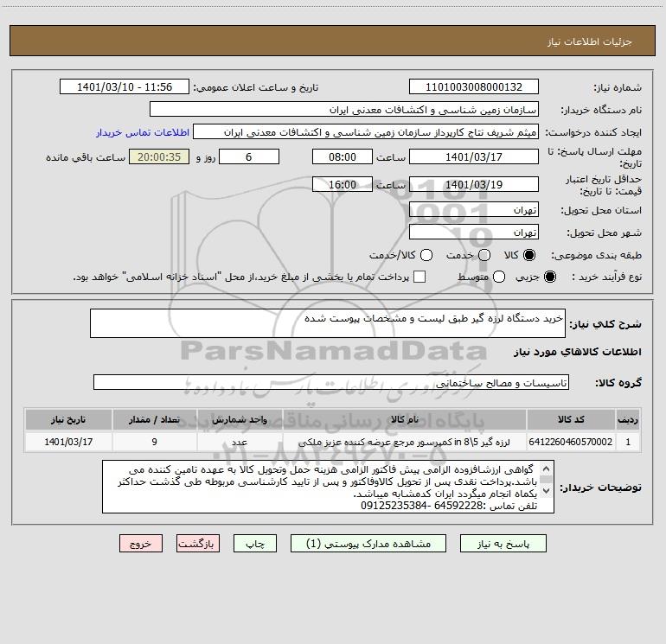The width and height of the screenshot is (666, 644).
Task: Click the price validity date 1401/03/19 field
Action: [x=474, y=185]
